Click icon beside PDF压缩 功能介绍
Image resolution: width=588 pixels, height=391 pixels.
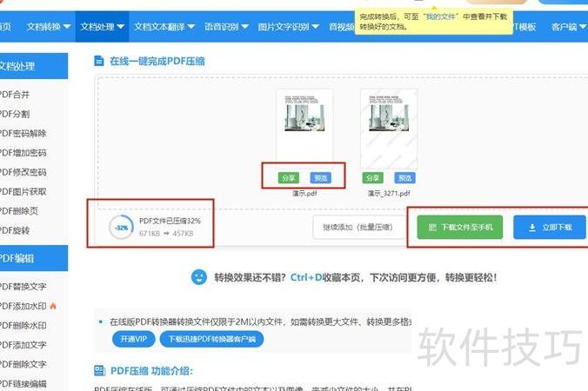click(99, 371)
